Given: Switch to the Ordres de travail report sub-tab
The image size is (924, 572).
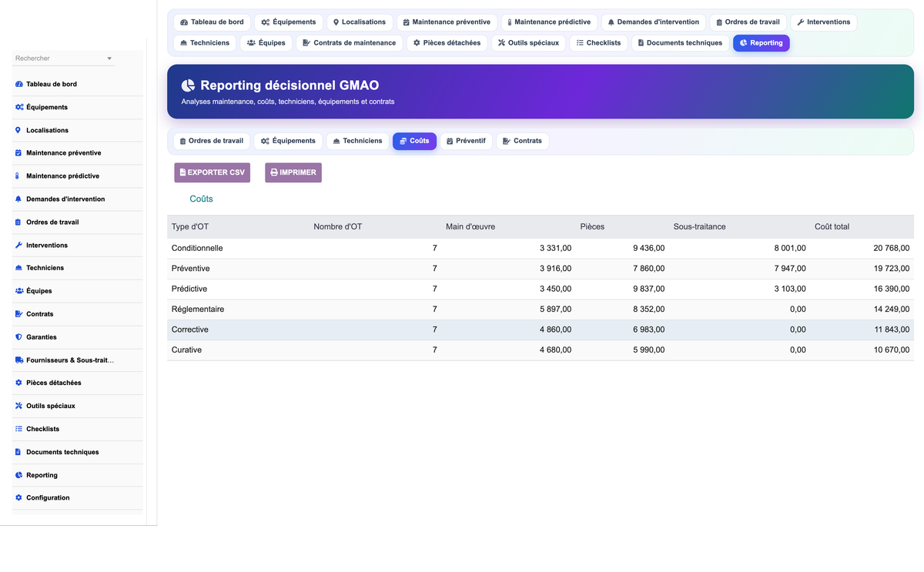Looking at the screenshot, I should coord(212,141).
